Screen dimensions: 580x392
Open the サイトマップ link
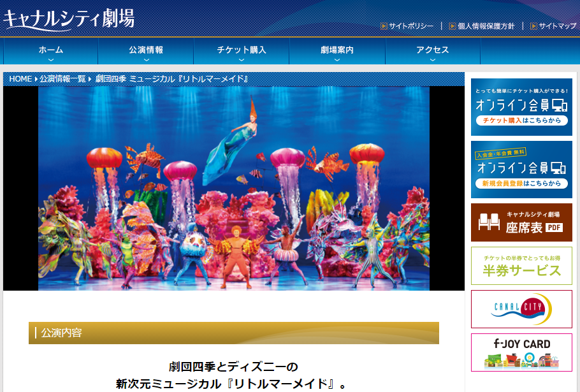(x=558, y=26)
